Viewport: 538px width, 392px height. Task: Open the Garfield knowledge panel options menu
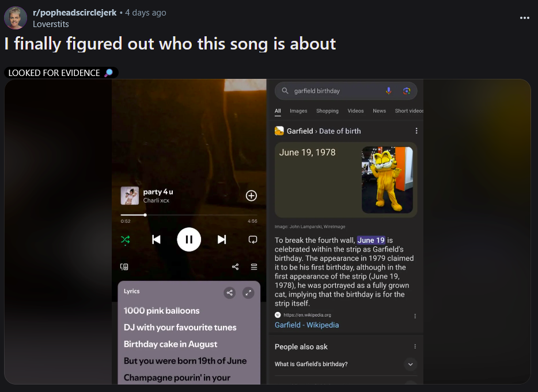(x=416, y=131)
